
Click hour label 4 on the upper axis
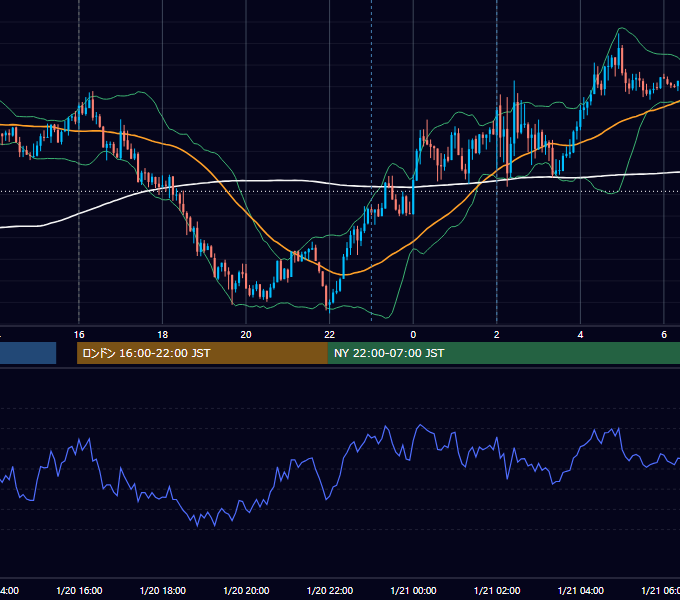580,335
